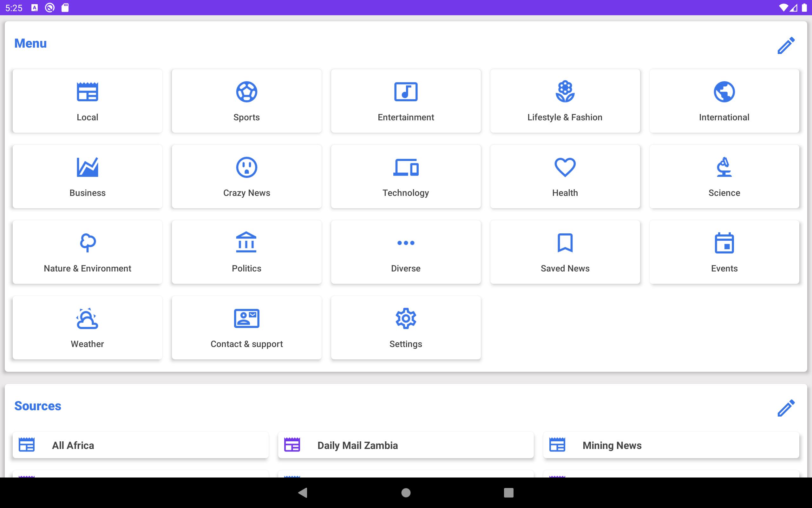Open the Politics building icon
The height and width of the screenshot is (508, 812).
click(x=247, y=242)
